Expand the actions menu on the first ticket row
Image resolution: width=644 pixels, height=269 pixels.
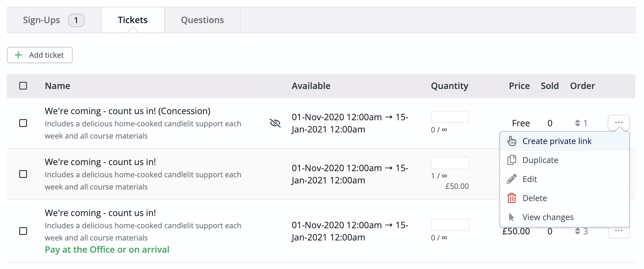click(619, 122)
